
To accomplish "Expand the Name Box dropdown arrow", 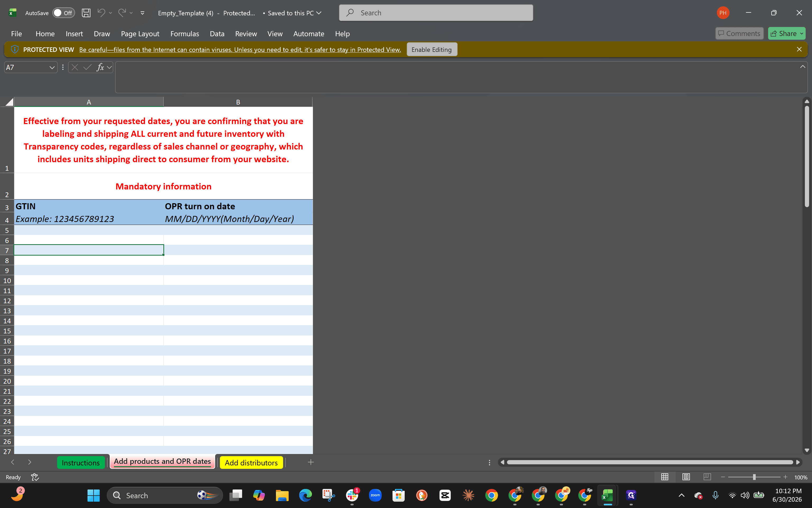I will 52,67.
